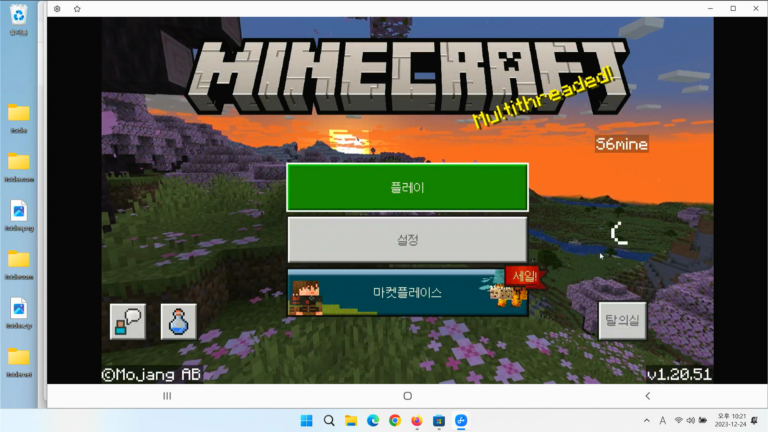768x432 pixels.
Task: Open the Windows Start menu
Action: [307, 421]
